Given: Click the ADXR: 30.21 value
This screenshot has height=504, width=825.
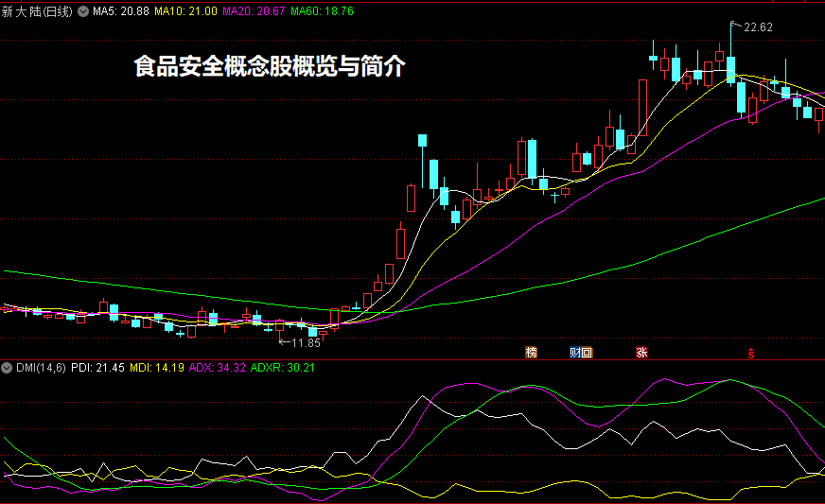Looking at the screenshot, I should 283,368.
